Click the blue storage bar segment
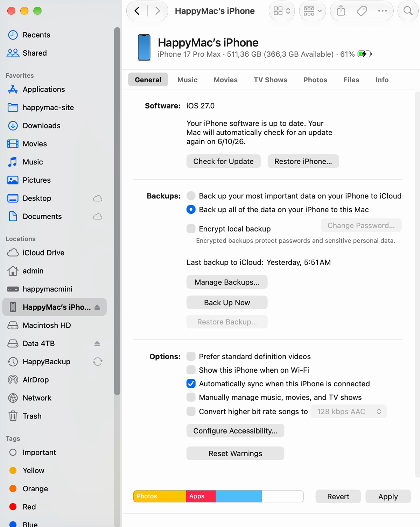 coord(239,496)
